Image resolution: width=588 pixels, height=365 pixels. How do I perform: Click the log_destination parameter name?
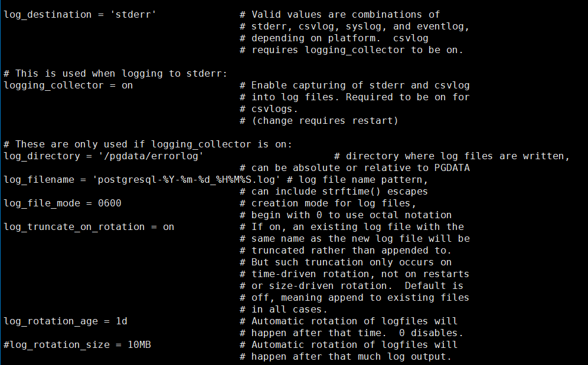(x=44, y=14)
